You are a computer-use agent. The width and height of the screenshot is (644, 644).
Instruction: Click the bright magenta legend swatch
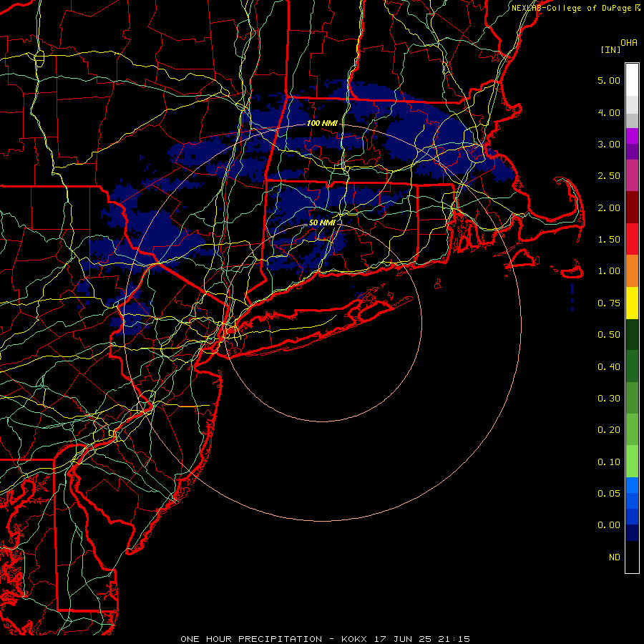click(632, 137)
